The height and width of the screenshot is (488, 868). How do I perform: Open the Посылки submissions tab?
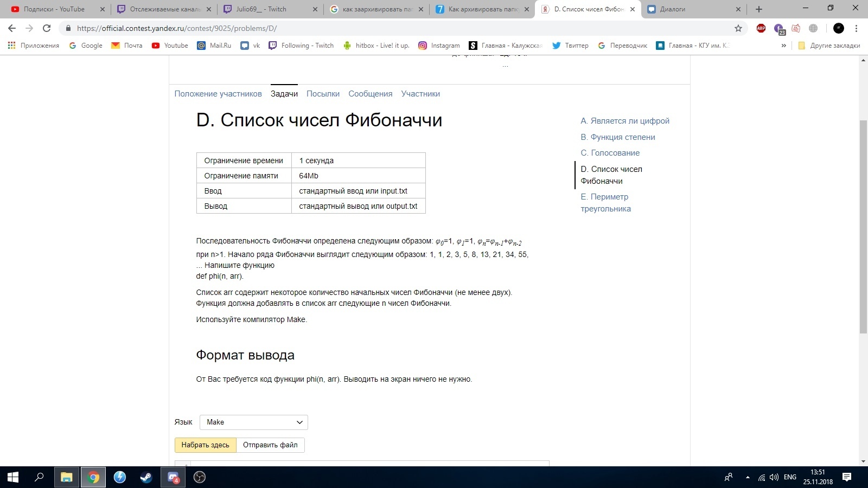[323, 94]
